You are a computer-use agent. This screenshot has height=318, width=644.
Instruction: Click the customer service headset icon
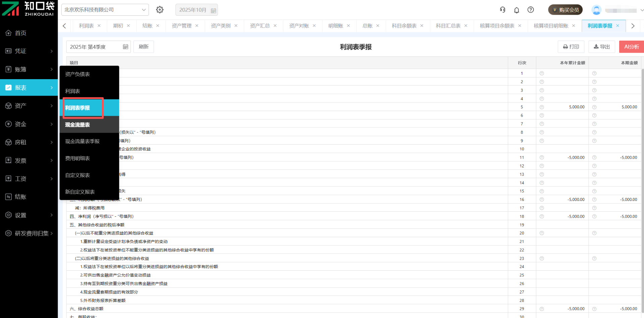click(502, 10)
